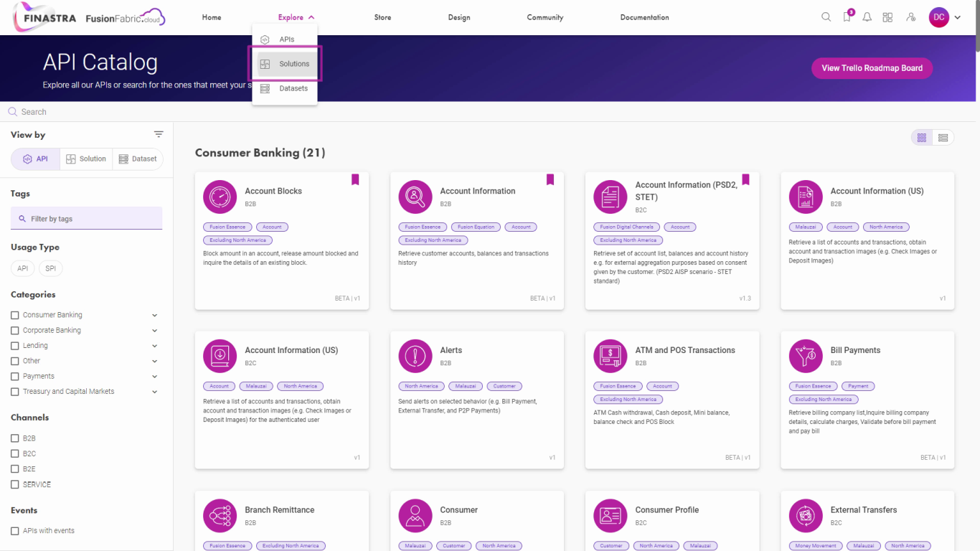Go to the Home menu

coord(212,17)
